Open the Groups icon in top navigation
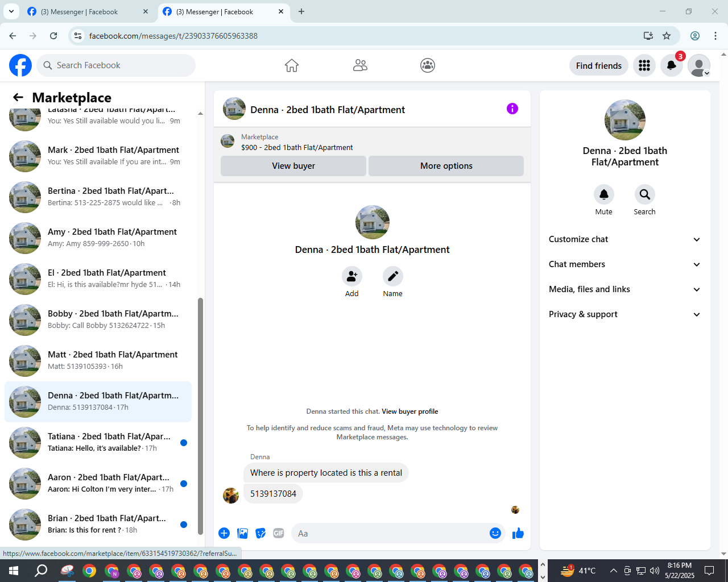This screenshot has width=728, height=582. tap(428, 65)
